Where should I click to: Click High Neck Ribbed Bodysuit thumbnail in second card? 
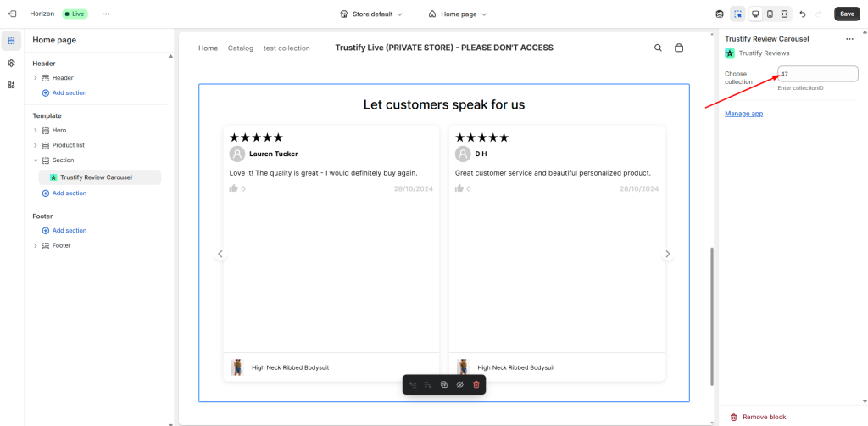tap(463, 367)
